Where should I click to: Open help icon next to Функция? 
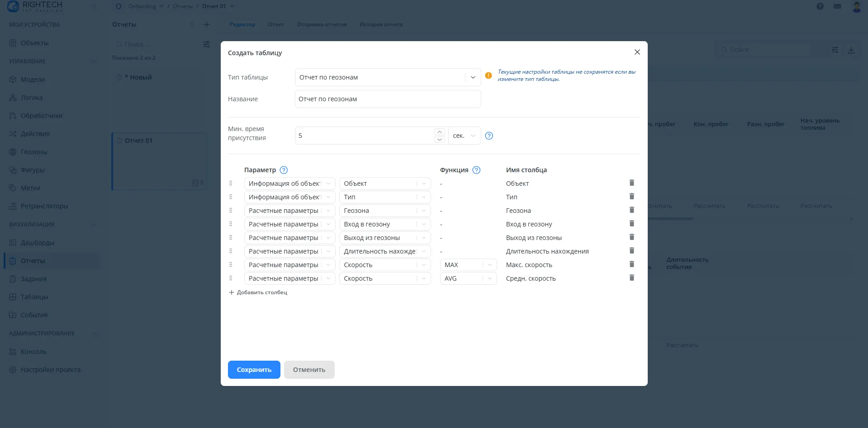click(x=476, y=170)
